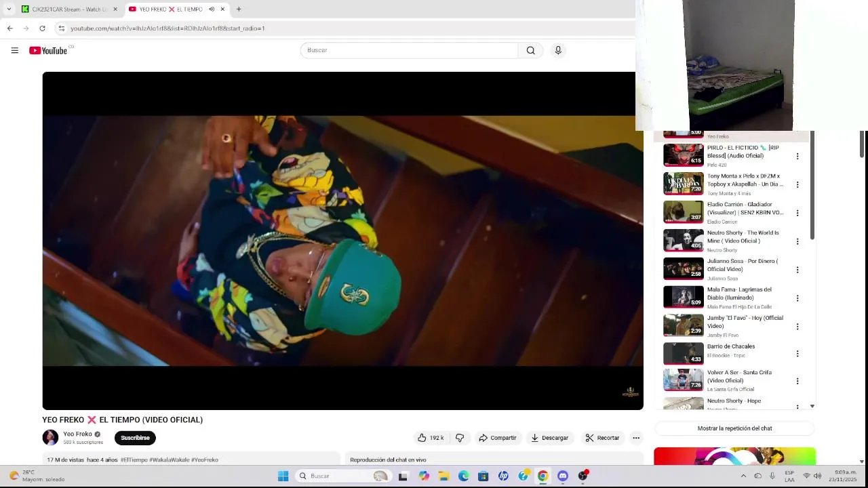Open weather widget showing 26°C
This screenshot has height=488, width=868.
(37, 476)
